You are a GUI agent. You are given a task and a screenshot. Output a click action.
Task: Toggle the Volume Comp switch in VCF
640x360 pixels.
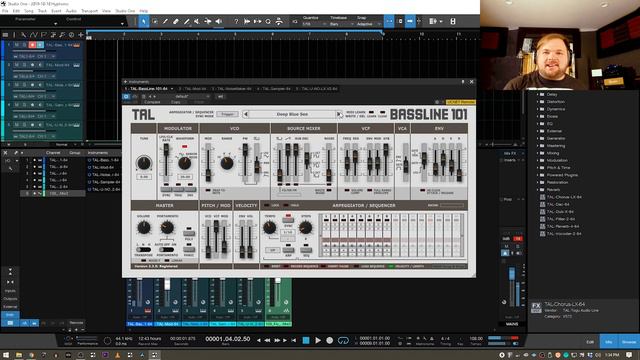click(x=347, y=190)
